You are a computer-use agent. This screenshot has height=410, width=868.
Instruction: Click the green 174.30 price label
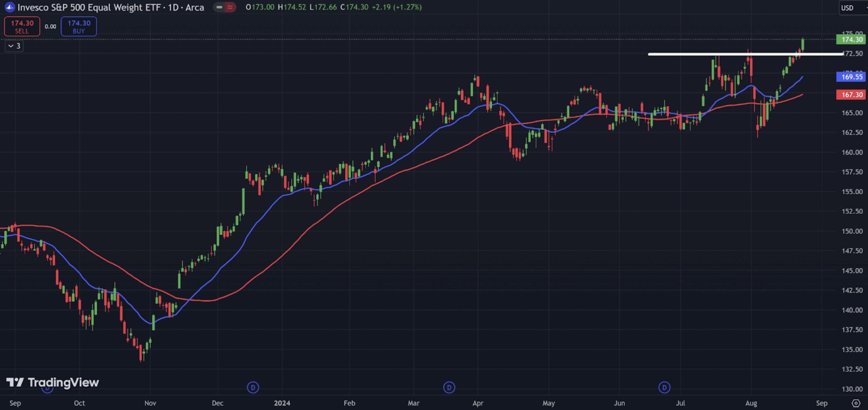tap(851, 39)
